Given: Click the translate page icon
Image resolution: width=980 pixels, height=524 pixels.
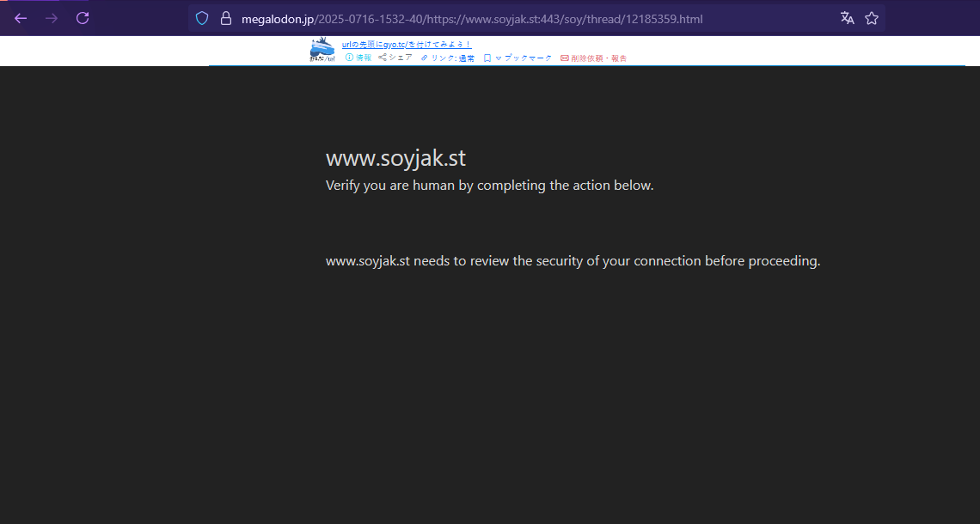Looking at the screenshot, I should (847, 18).
